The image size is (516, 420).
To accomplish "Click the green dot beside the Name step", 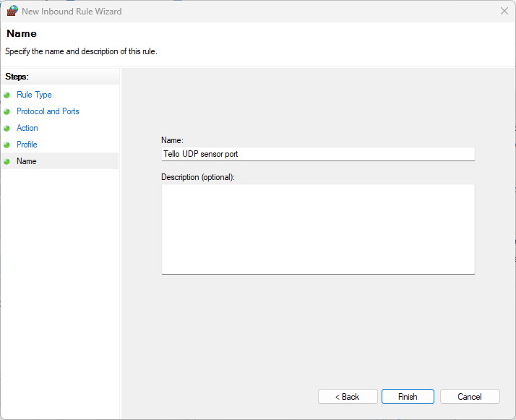I will tap(7, 161).
